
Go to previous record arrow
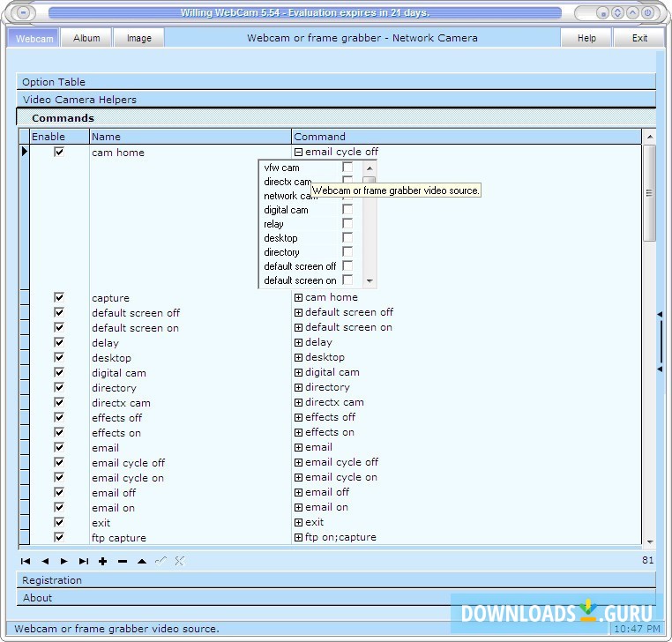[45, 561]
